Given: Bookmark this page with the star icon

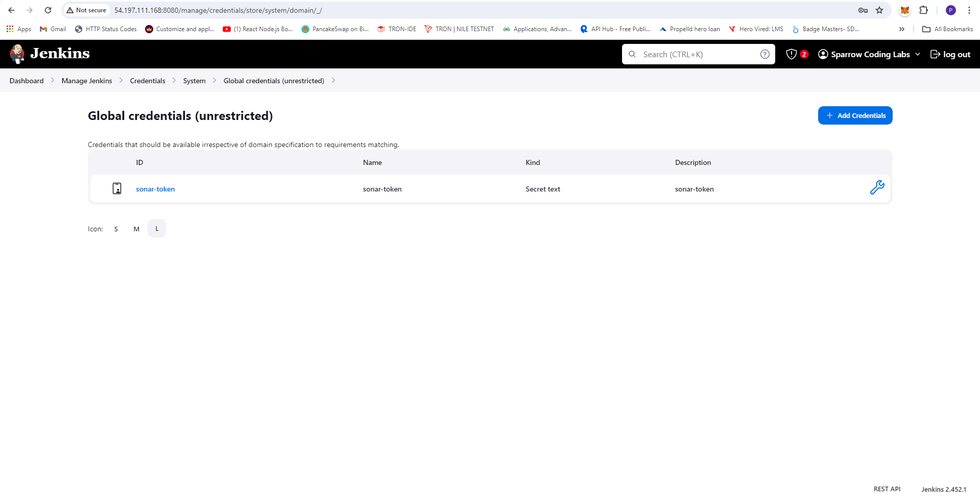Looking at the screenshot, I should (879, 10).
